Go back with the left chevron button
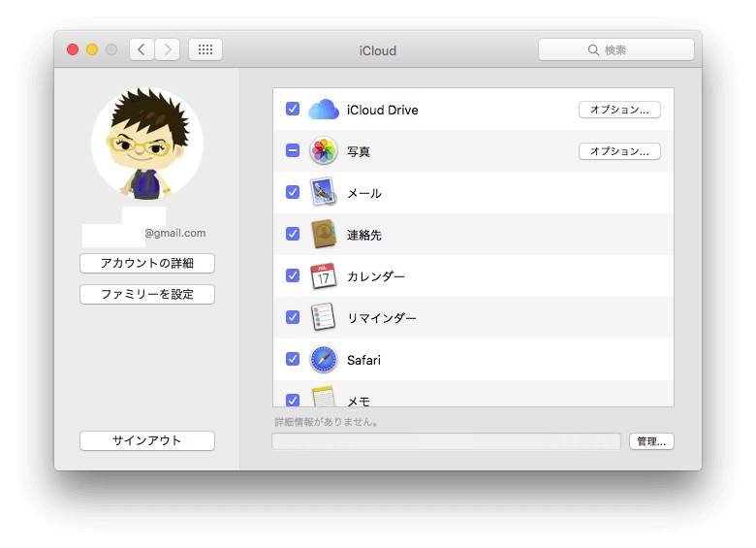 pyautogui.click(x=142, y=49)
